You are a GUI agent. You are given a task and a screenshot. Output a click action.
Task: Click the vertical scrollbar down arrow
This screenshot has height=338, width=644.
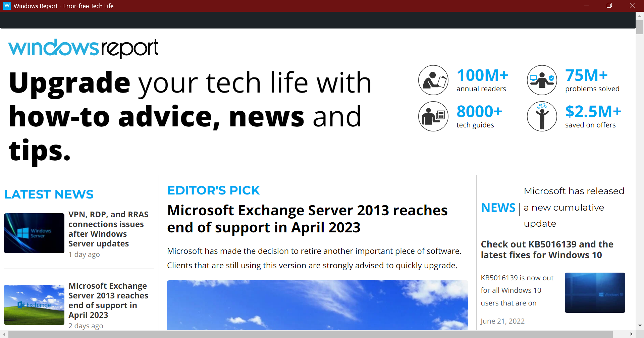coord(640,326)
